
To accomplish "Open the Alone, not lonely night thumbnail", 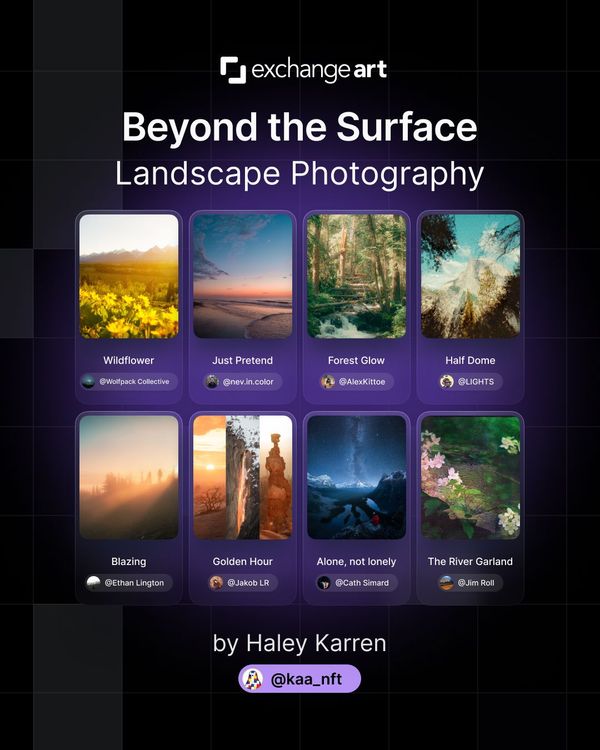I will tap(356, 477).
